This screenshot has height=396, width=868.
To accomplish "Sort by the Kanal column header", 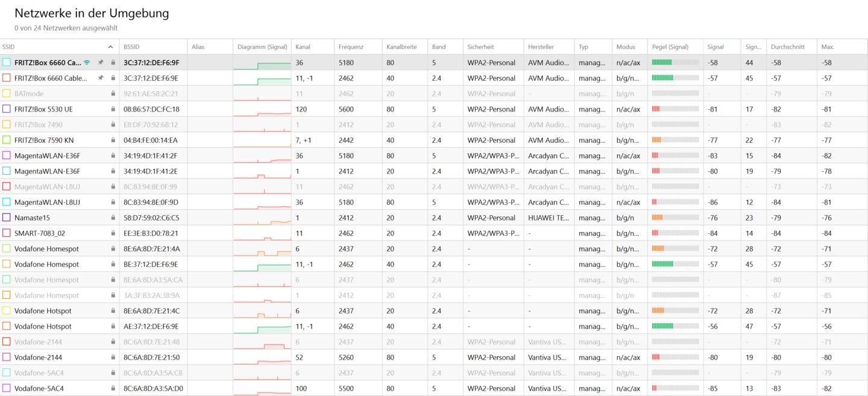I will click(x=303, y=47).
